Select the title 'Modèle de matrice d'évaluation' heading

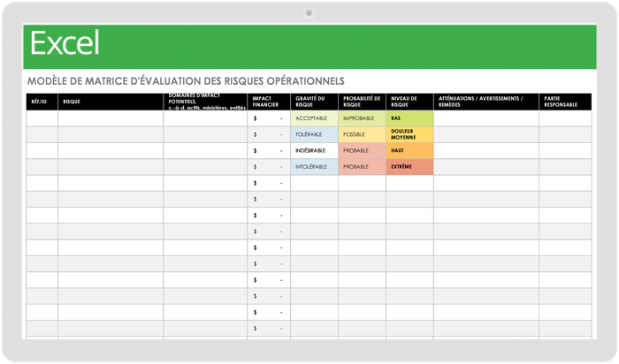pyautogui.click(x=186, y=80)
